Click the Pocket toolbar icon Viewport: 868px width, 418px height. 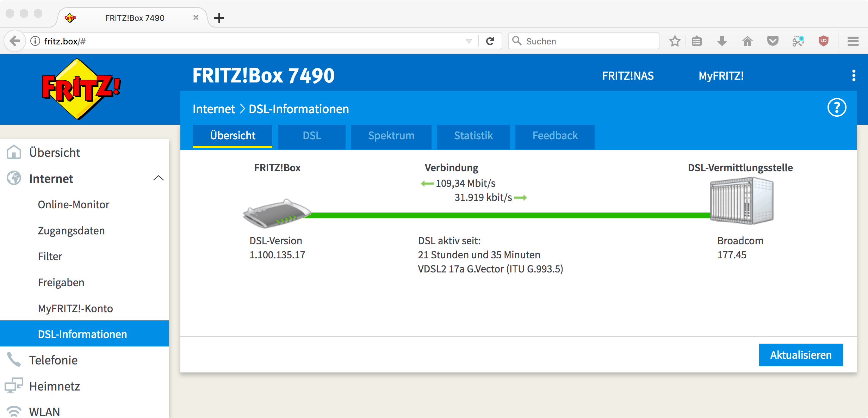pyautogui.click(x=773, y=41)
